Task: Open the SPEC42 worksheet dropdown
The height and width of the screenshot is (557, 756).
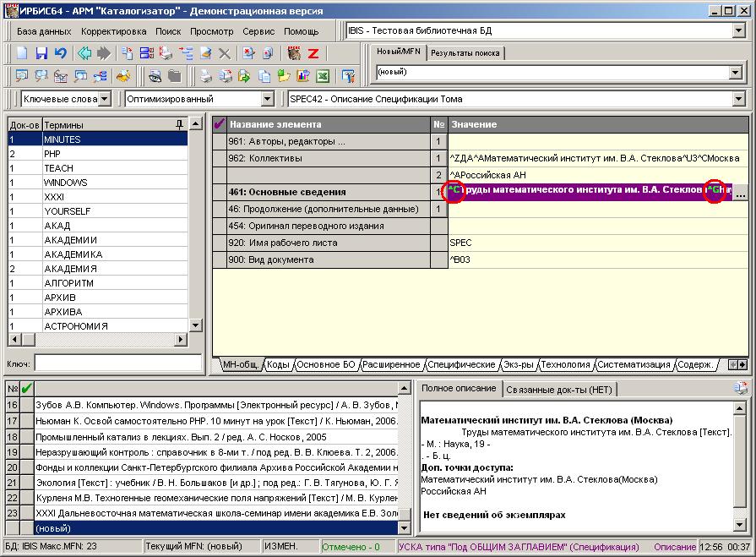Action: coord(740,99)
